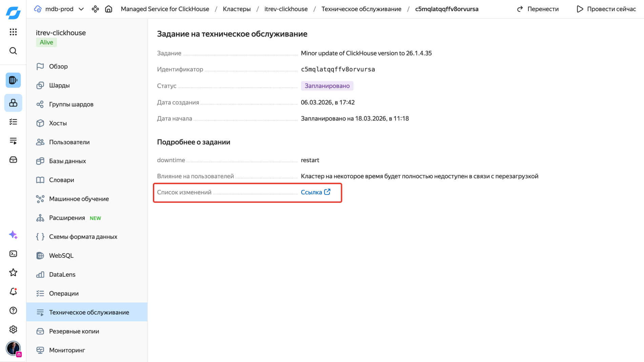This screenshot has height=362, width=644.
Task: Open the Мониторинг section
Action: coord(67,350)
